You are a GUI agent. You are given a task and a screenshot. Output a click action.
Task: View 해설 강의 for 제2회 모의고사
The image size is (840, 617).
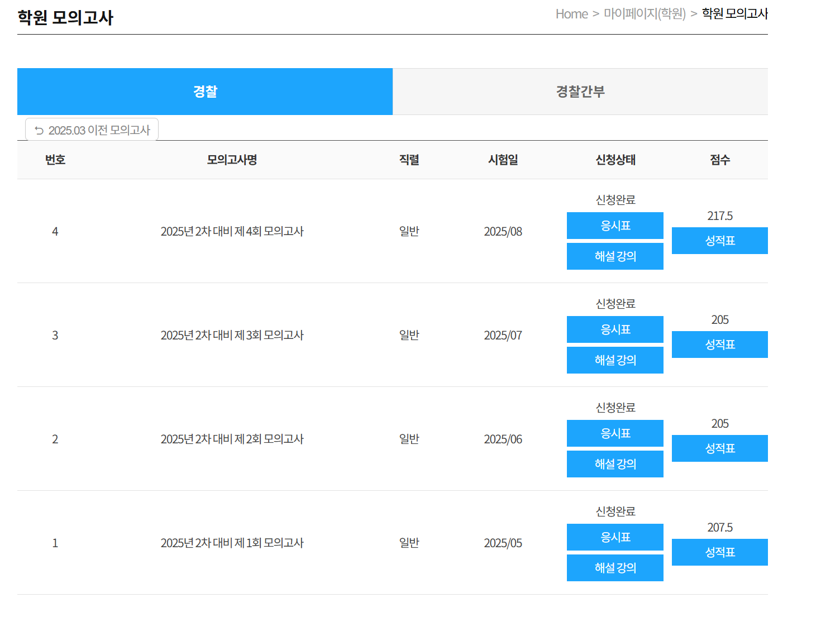click(x=615, y=464)
